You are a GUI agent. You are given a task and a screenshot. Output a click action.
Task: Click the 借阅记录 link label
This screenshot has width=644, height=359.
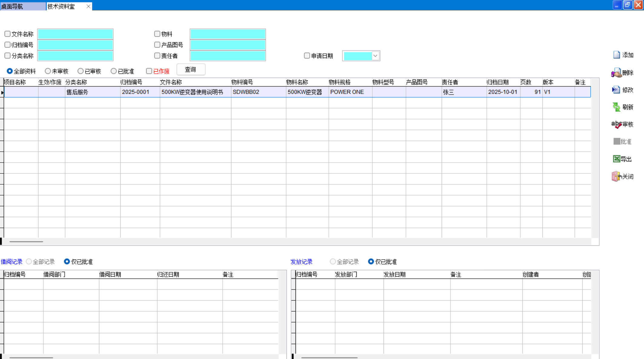[x=11, y=262]
